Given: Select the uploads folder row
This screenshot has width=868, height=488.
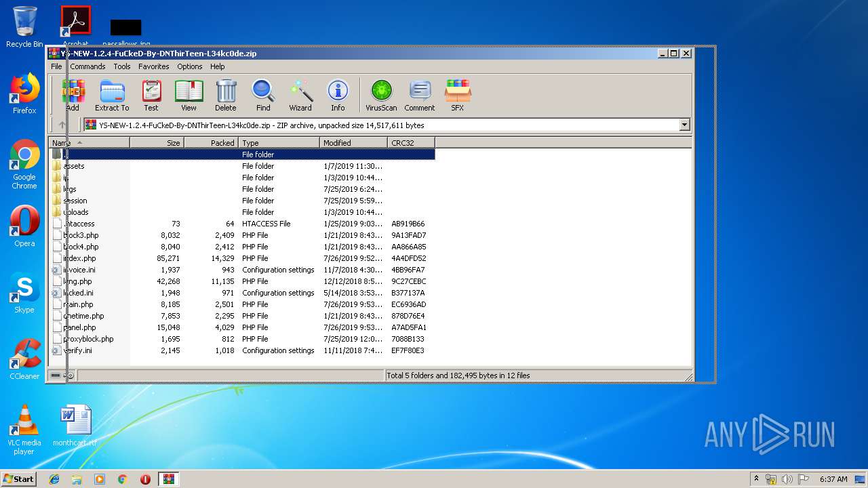Looking at the screenshot, I should [242, 212].
